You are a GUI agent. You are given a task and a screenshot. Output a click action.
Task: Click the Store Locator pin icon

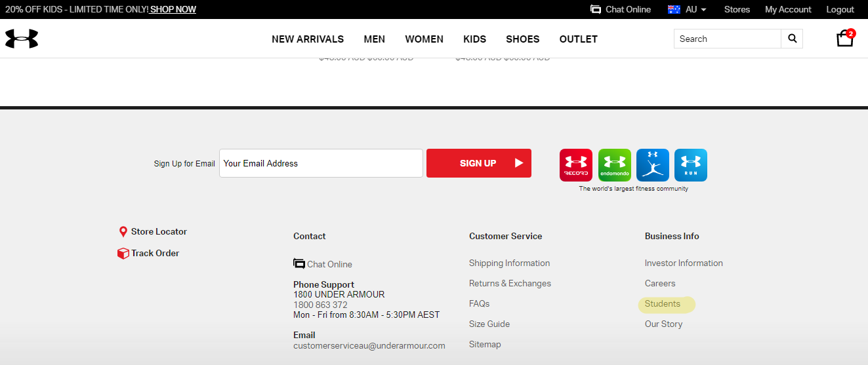tap(123, 232)
